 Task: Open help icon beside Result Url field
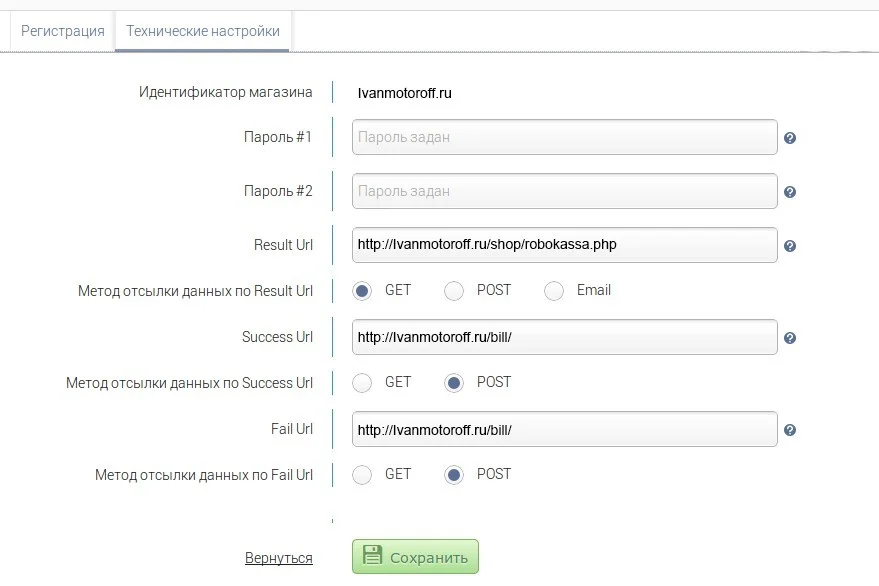pos(790,246)
